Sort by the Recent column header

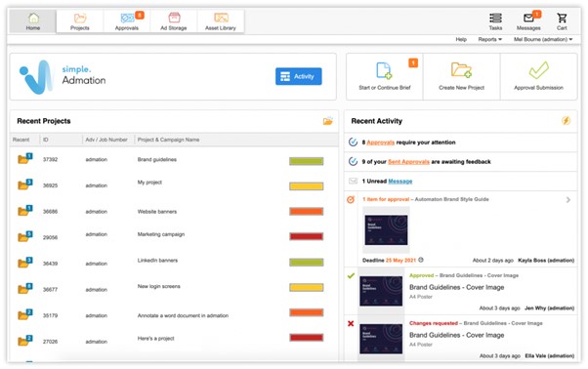point(21,140)
